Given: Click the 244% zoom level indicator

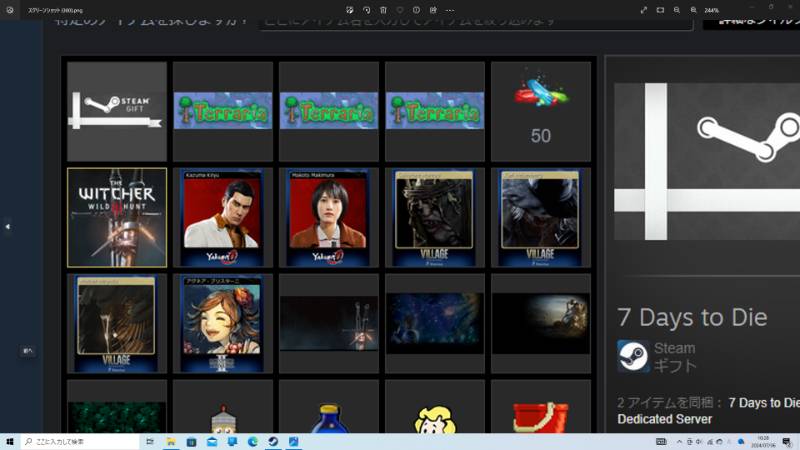Looking at the screenshot, I should pyautogui.click(x=712, y=10).
